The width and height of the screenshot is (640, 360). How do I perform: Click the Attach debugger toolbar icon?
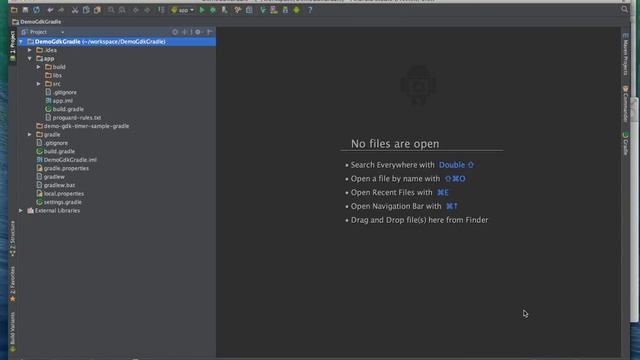click(224, 10)
